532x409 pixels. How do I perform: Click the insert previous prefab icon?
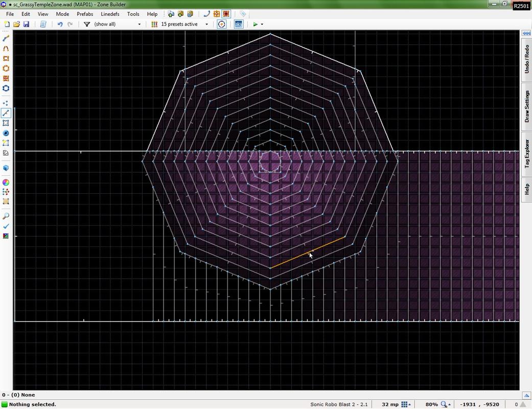tap(190, 14)
